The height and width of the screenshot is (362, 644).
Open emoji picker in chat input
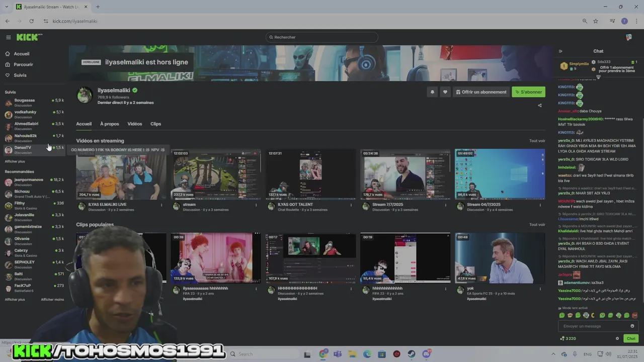tap(632, 326)
